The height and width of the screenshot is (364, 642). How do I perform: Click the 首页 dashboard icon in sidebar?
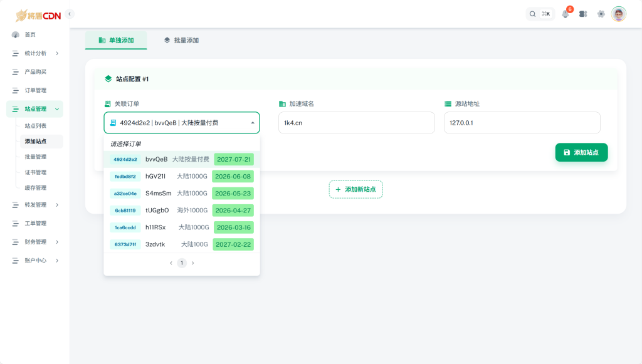16,34
